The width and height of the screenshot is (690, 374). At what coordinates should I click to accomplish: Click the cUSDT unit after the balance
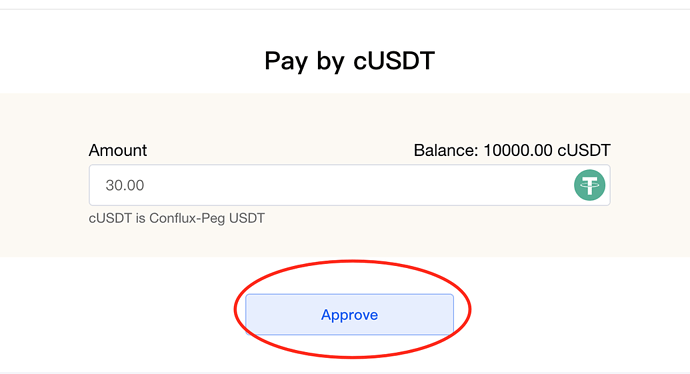click(584, 150)
